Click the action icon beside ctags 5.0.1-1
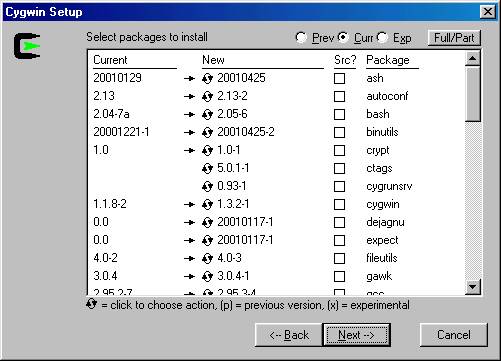This screenshot has width=501, height=361. pyautogui.click(x=207, y=169)
